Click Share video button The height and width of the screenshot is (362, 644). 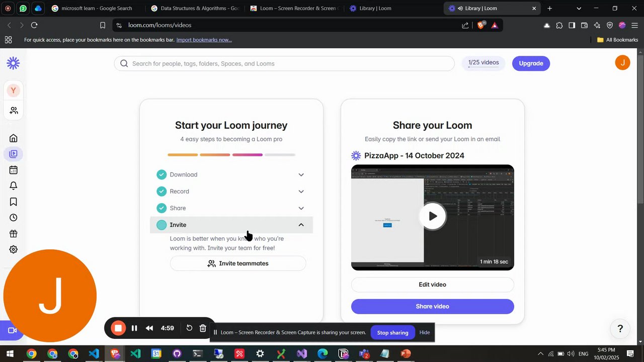(432, 306)
